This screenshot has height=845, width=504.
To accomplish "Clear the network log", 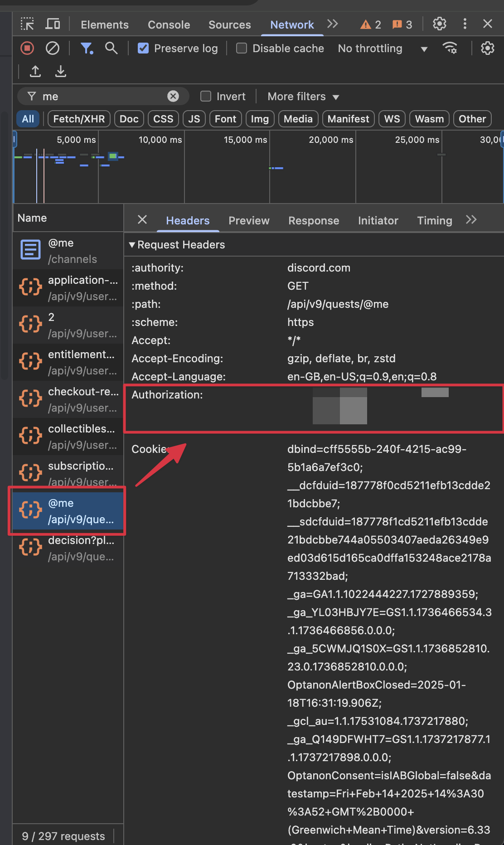I will tap(53, 48).
